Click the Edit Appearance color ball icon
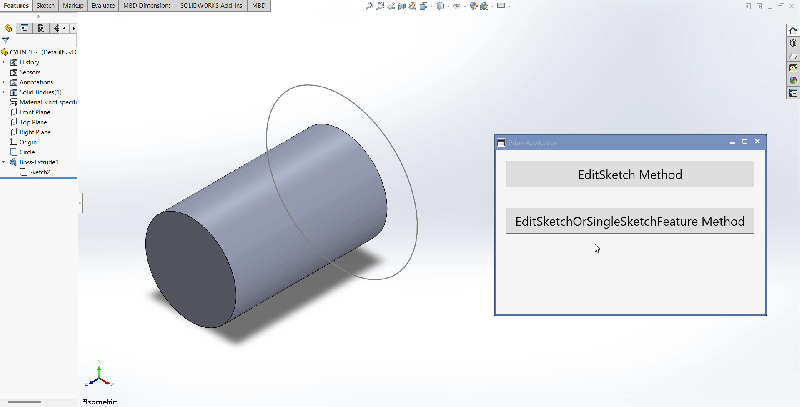The image size is (800, 407). [x=474, y=6]
